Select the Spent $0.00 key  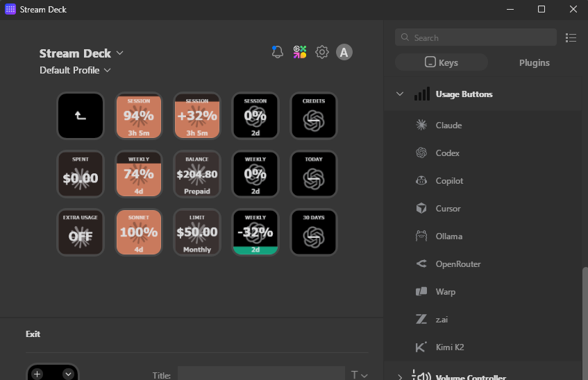coord(81,174)
